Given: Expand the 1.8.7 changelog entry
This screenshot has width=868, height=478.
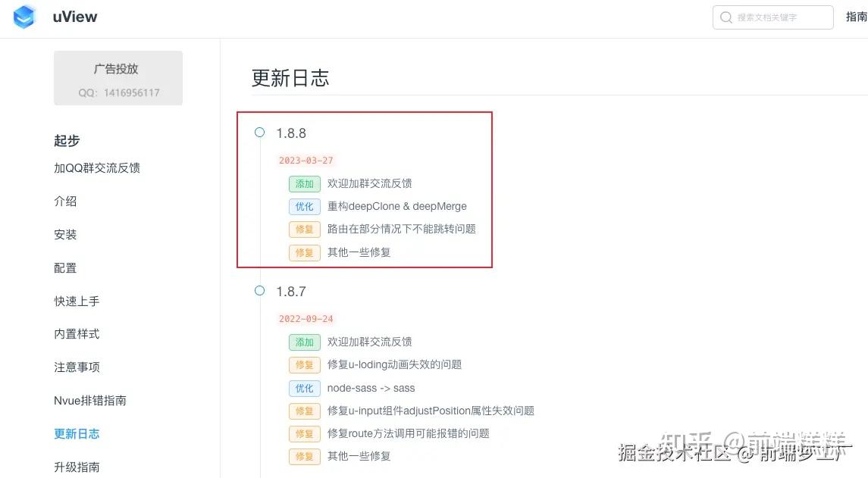Looking at the screenshot, I should coord(292,291).
